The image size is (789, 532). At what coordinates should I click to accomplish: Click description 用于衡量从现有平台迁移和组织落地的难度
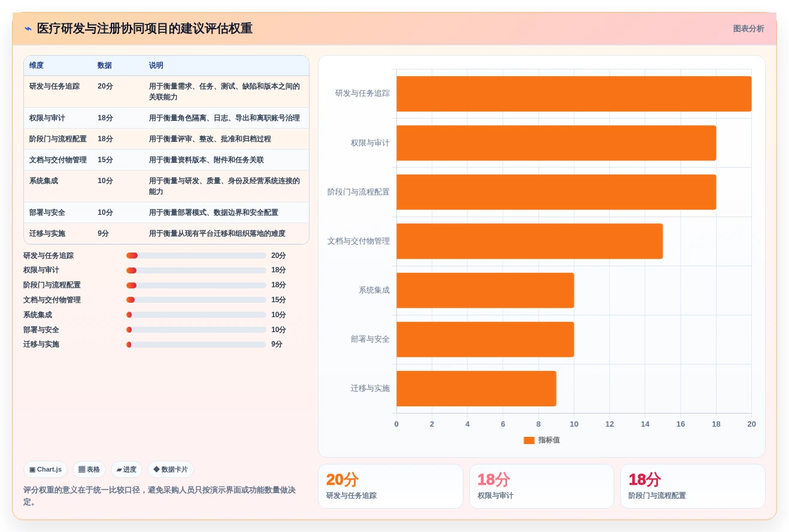click(217, 233)
